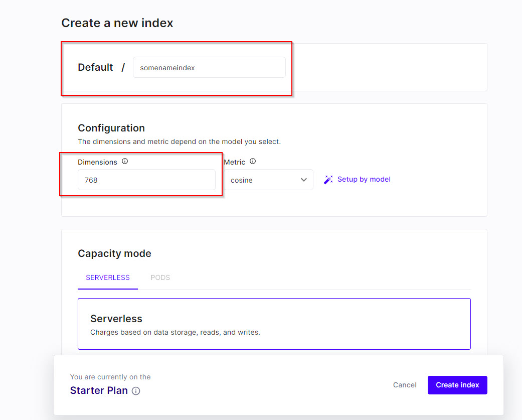Click the Starter Plan info icon
Viewport: 522px width, 420px height.
coord(136,391)
